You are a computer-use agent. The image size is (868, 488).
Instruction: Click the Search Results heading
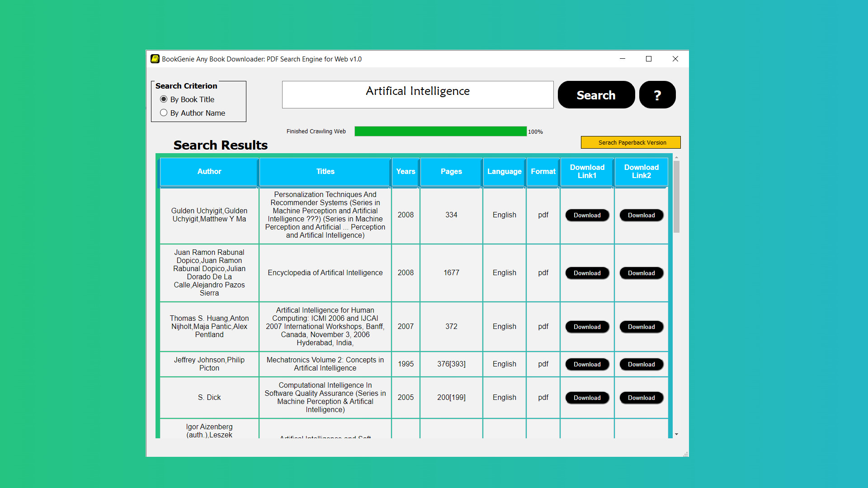(x=221, y=145)
